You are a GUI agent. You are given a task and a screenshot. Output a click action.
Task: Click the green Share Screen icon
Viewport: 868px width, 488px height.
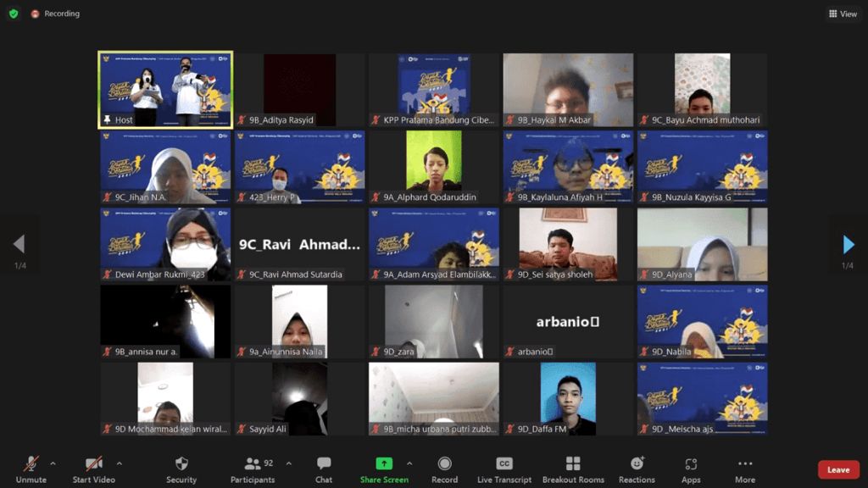[x=384, y=463]
